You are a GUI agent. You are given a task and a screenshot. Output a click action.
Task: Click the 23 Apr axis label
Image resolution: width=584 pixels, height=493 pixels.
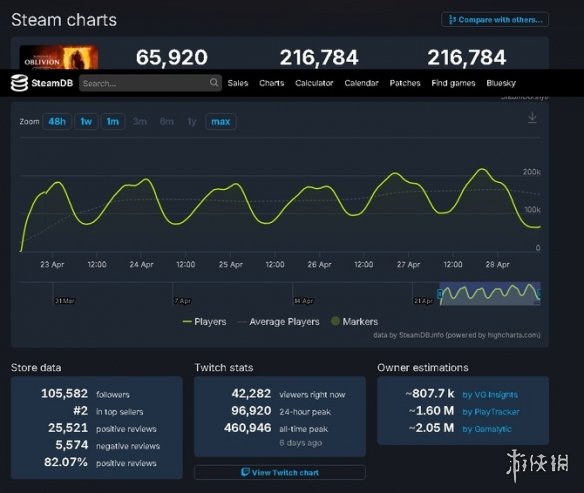tap(52, 264)
